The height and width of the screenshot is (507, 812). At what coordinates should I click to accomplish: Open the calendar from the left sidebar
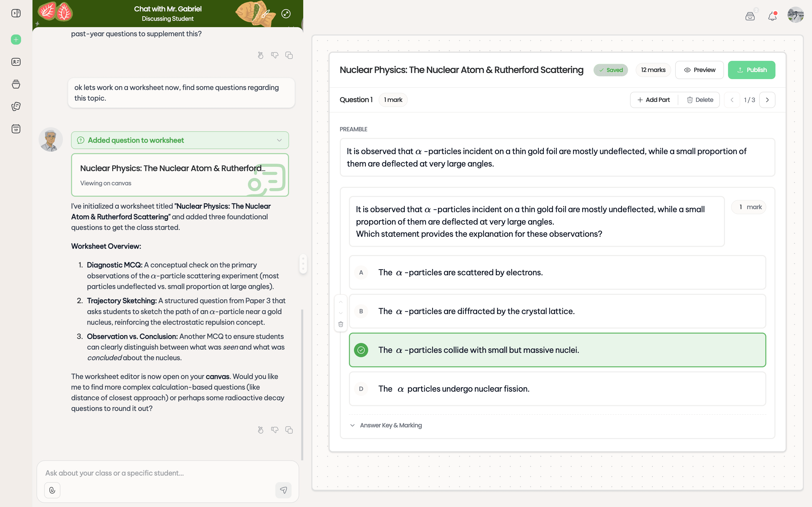[x=16, y=129]
